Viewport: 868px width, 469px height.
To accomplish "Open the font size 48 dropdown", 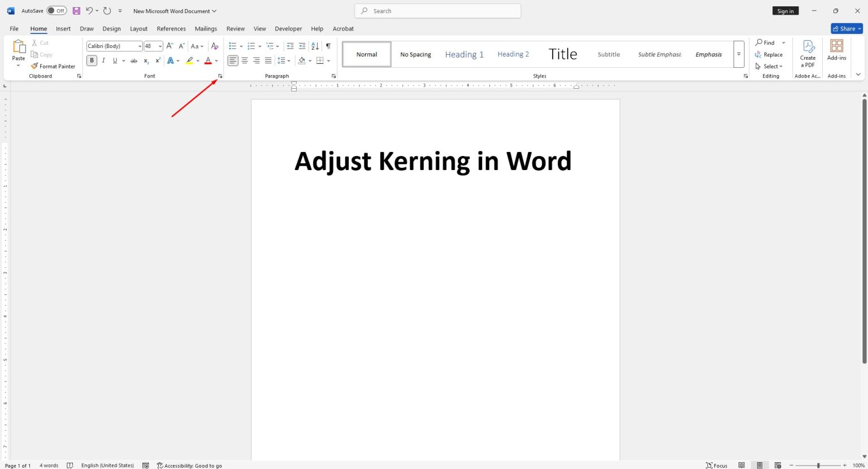I will tap(160, 46).
